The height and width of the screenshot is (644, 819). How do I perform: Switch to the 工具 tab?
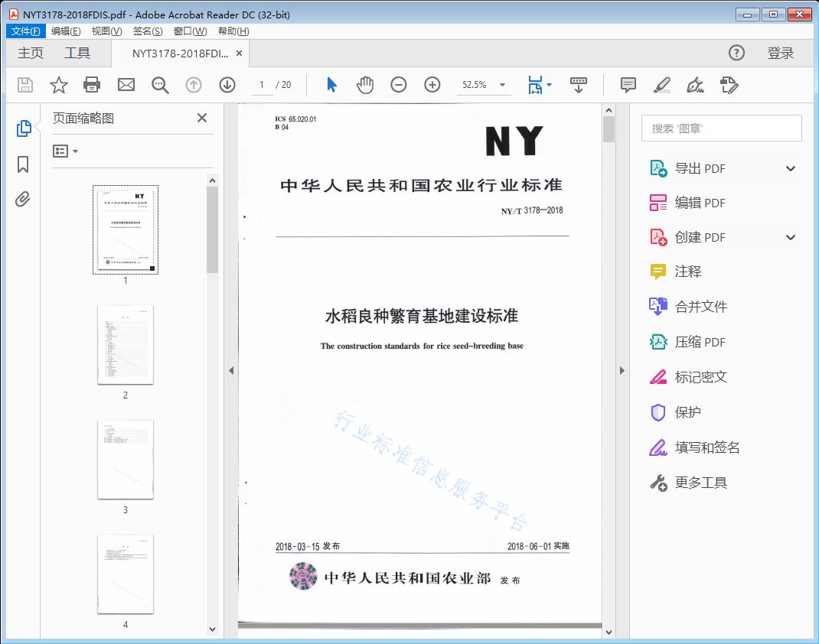click(77, 53)
